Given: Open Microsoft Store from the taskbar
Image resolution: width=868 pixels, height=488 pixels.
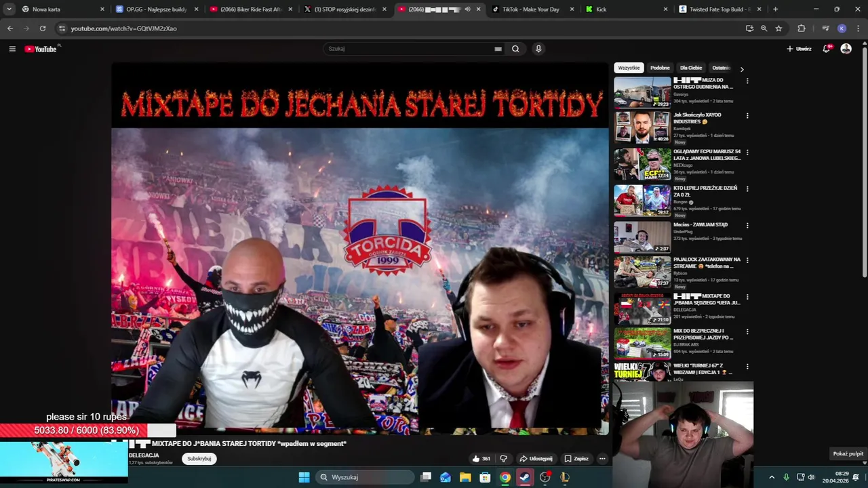Looking at the screenshot, I should pyautogui.click(x=485, y=477).
